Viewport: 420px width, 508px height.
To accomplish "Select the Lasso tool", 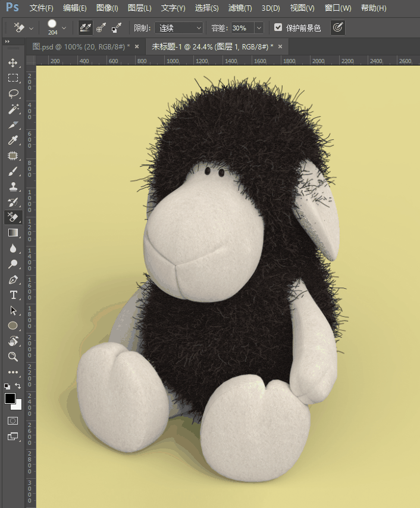I will tap(12, 94).
